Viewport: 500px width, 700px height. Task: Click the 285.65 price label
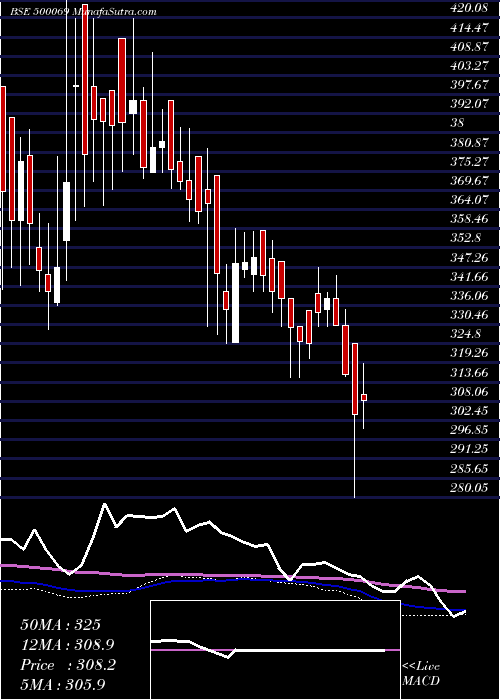click(469, 468)
